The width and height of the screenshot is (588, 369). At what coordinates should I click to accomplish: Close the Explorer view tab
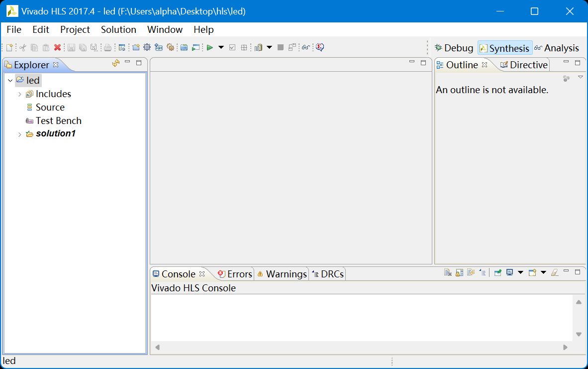point(56,65)
